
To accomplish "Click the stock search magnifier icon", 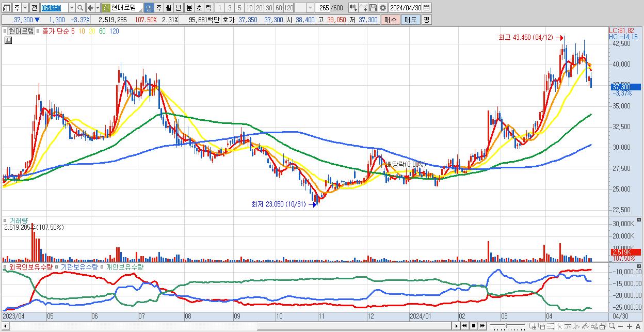I will [81, 8].
